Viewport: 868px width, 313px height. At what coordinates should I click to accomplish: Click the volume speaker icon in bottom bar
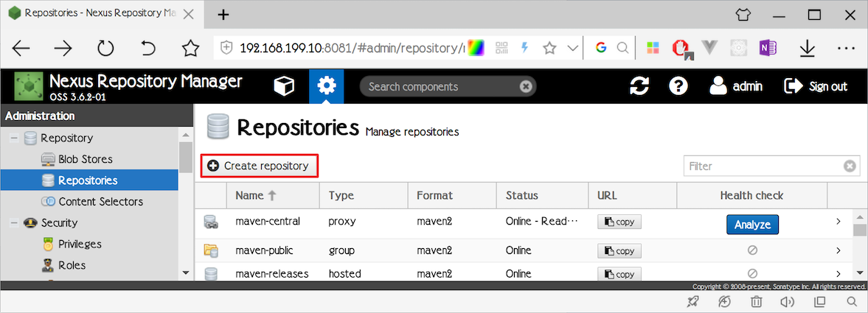(788, 301)
